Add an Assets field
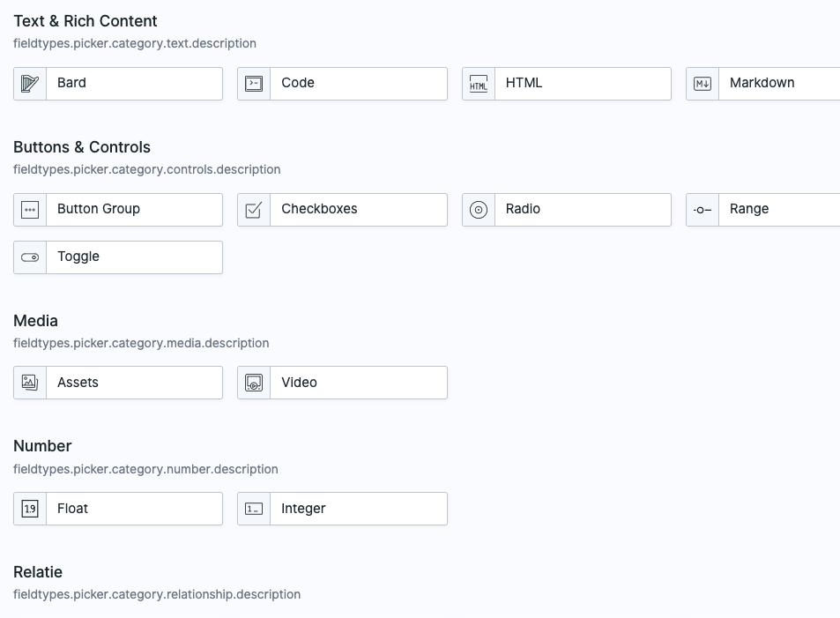This screenshot has width=840, height=618. coord(118,383)
